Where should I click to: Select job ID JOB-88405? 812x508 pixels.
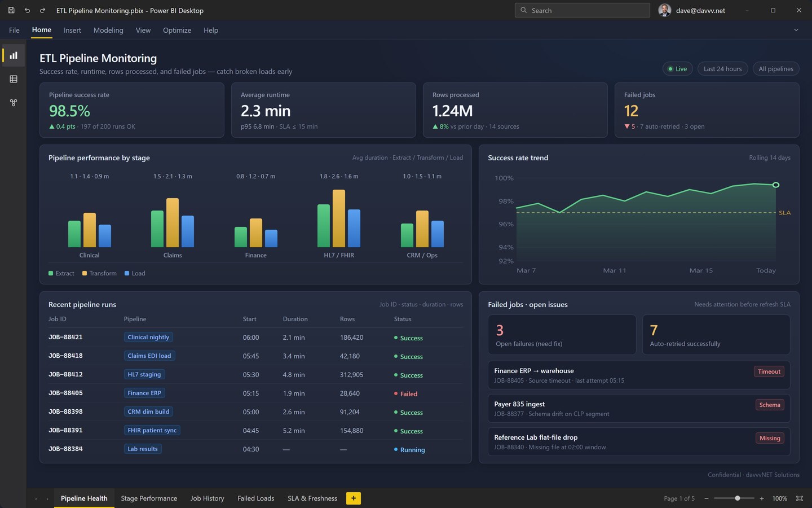pyautogui.click(x=65, y=393)
